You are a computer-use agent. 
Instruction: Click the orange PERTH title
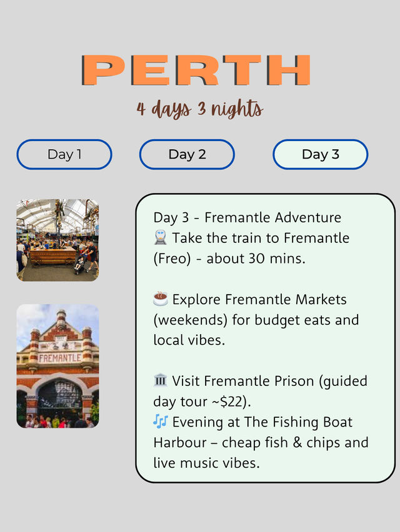196,71
